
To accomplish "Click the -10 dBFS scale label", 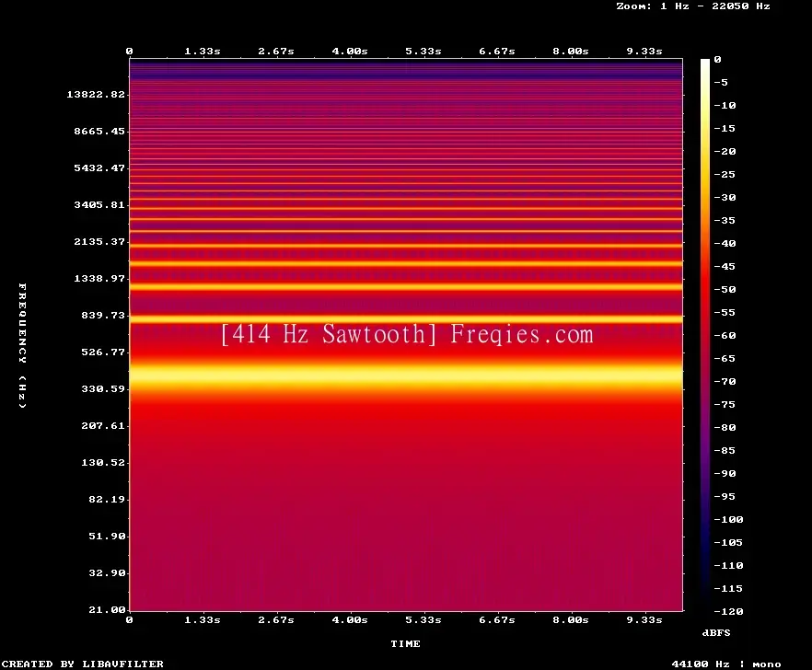I will 725,105.
